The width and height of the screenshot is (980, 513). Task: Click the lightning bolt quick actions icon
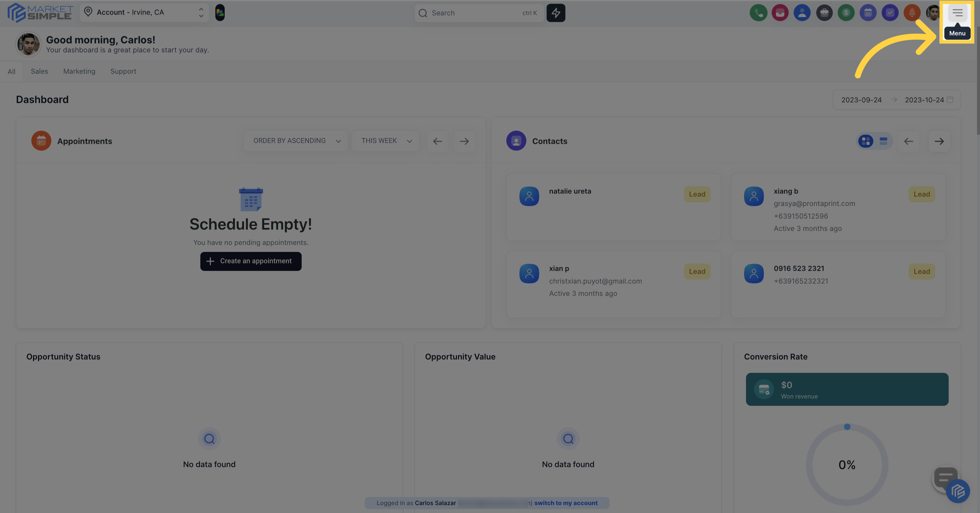[556, 13]
